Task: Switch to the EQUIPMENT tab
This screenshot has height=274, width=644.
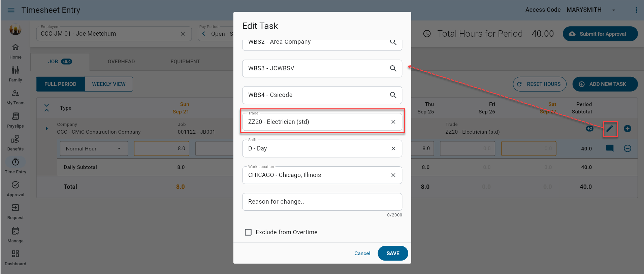Action: tap(185, 62)
